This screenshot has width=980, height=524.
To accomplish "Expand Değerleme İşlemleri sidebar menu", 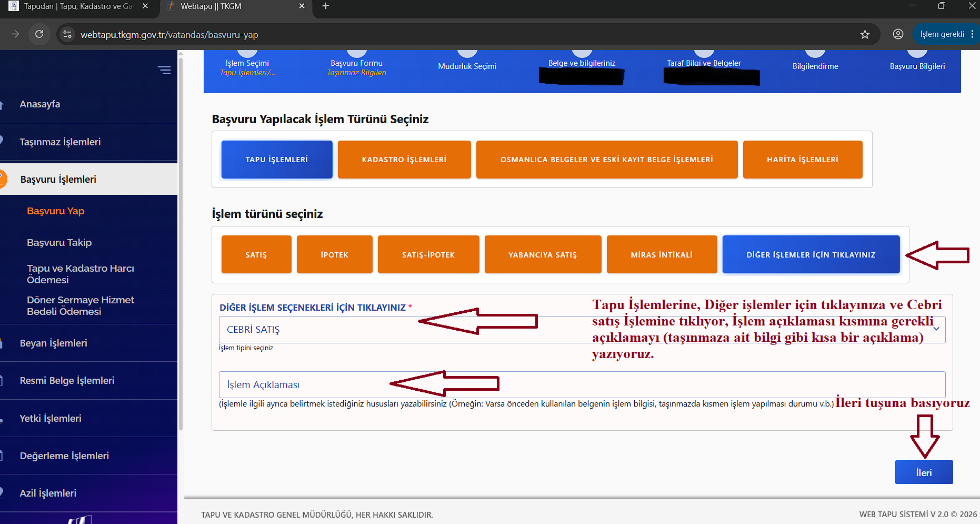I will tap(64, 456).
